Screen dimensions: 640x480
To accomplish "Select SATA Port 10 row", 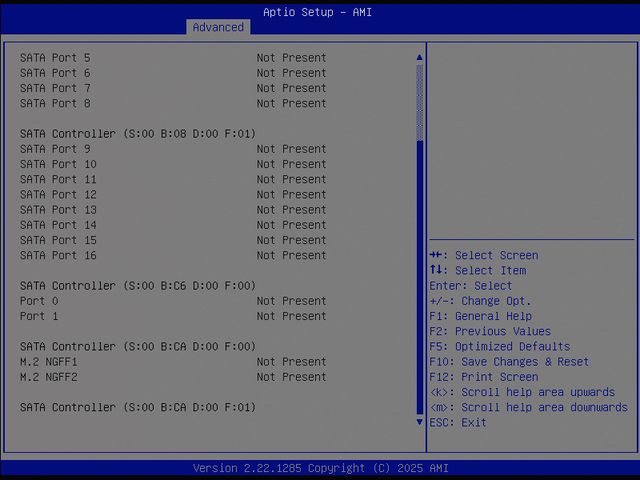I will [173, 164].
